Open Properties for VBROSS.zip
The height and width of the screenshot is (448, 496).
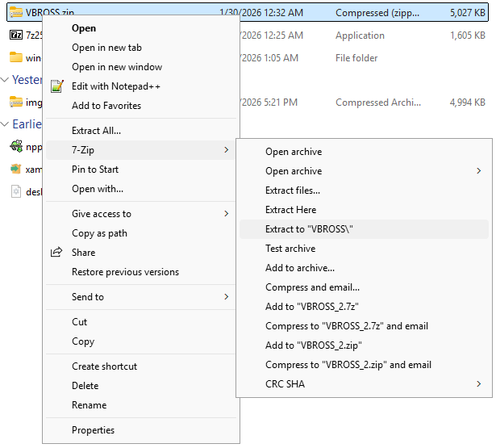click(93, 430)
